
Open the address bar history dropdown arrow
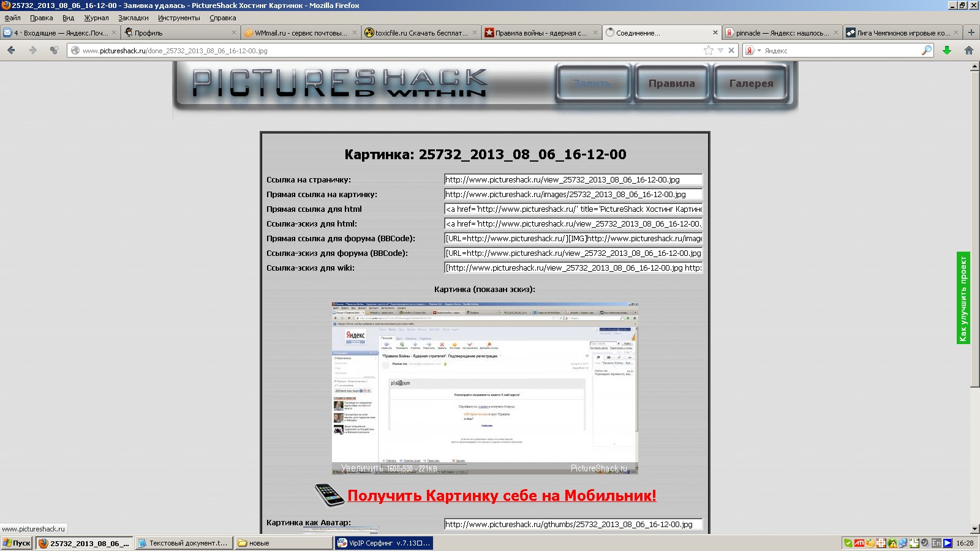tap(721, 50)
